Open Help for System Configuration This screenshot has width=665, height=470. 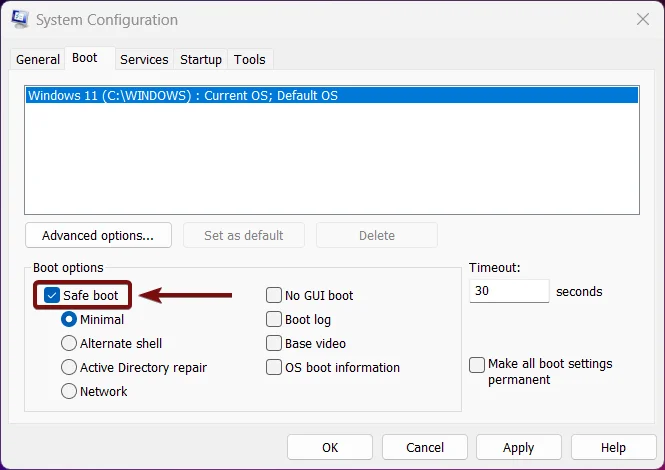613,447
